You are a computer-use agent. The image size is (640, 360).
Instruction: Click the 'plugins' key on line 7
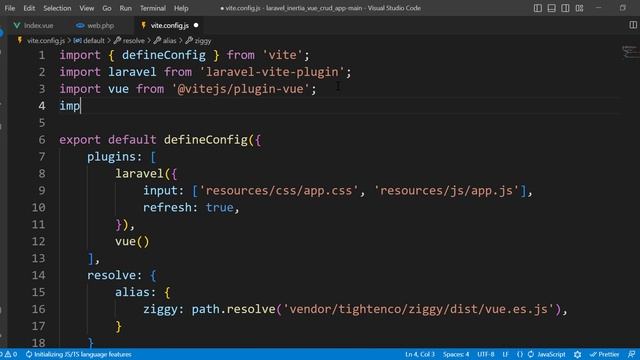pyautogui.click(x=111, y=157)
